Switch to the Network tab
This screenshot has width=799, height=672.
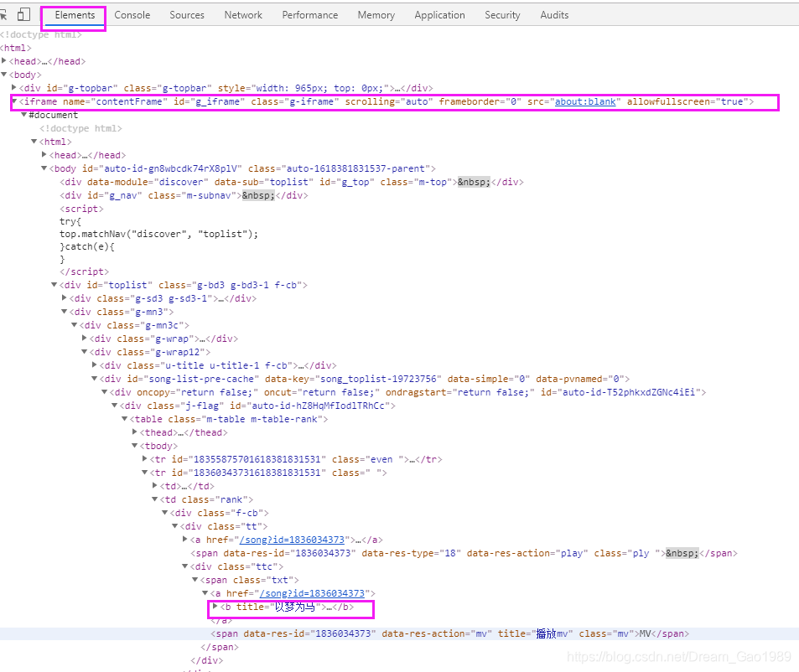243,15
